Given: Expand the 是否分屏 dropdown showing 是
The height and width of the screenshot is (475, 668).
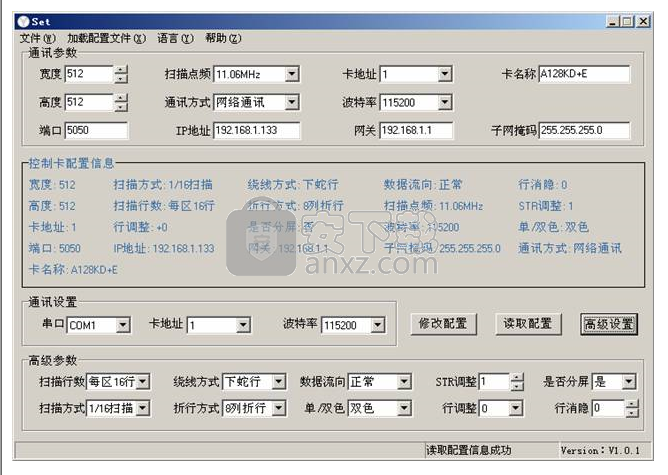Looking at the screenshot, I should 629,381.
